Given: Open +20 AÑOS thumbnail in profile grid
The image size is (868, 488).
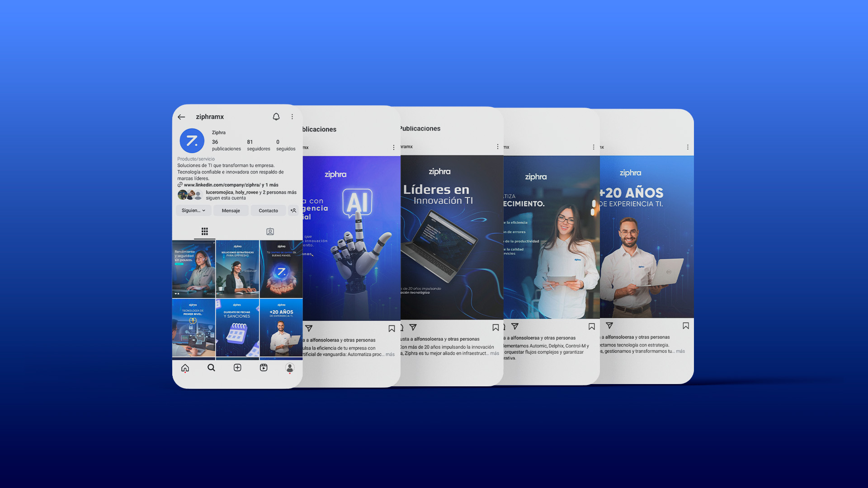Looking at the screenshot, I should pos(281,328).
